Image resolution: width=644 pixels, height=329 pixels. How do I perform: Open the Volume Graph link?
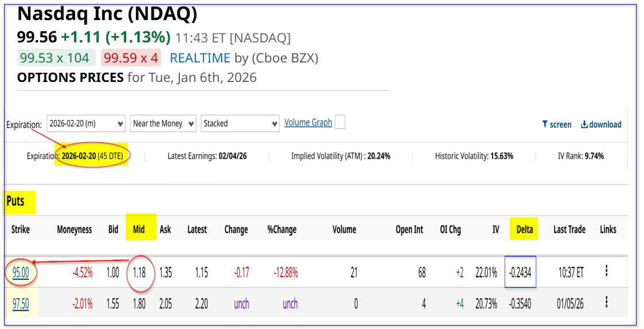[308, 122]
